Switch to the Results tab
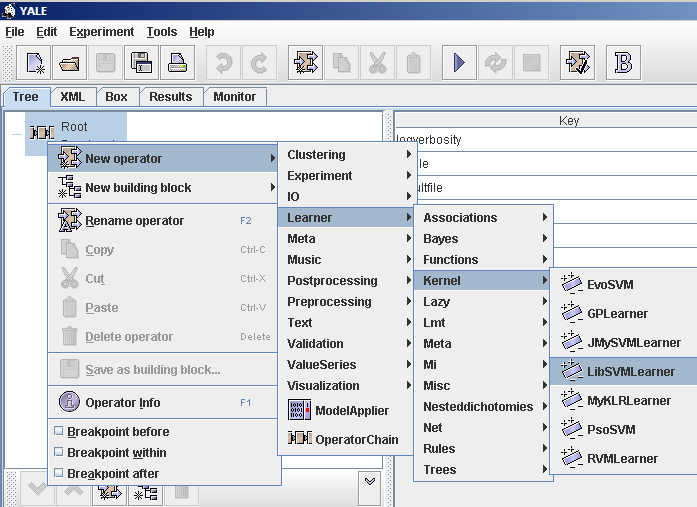This screenshot has height=507, width=697. point(171,97)
